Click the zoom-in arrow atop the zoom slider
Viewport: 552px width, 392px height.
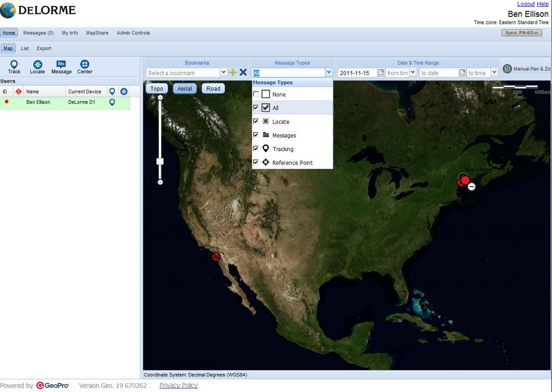tap(160, 97)
